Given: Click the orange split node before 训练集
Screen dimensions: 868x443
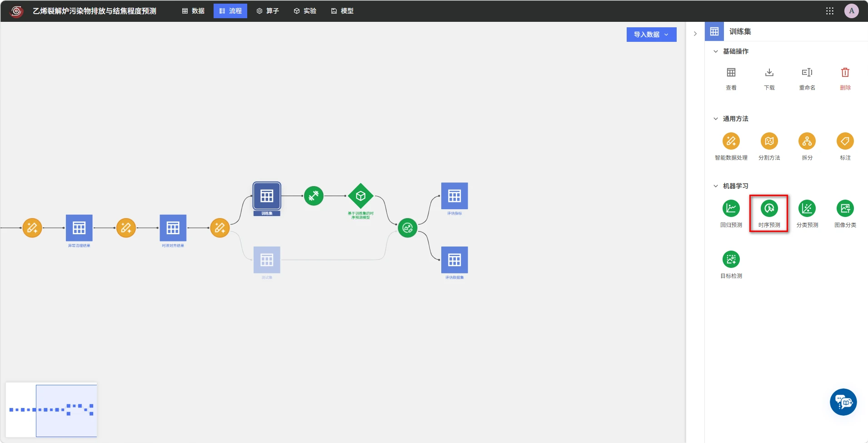Looking at the screenshot, I should coord(220,228).
